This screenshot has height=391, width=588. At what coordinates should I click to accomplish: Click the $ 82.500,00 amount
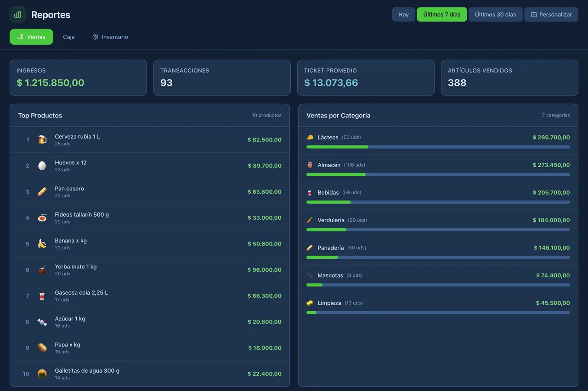point(265,140)
